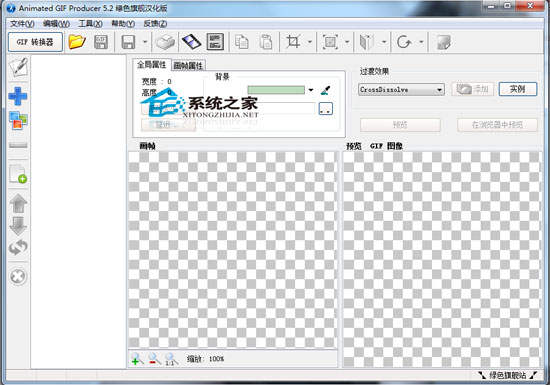Select the crop tool icon
Screen dimensions: 550x385
pyautogui.click(x=293, y=42)
